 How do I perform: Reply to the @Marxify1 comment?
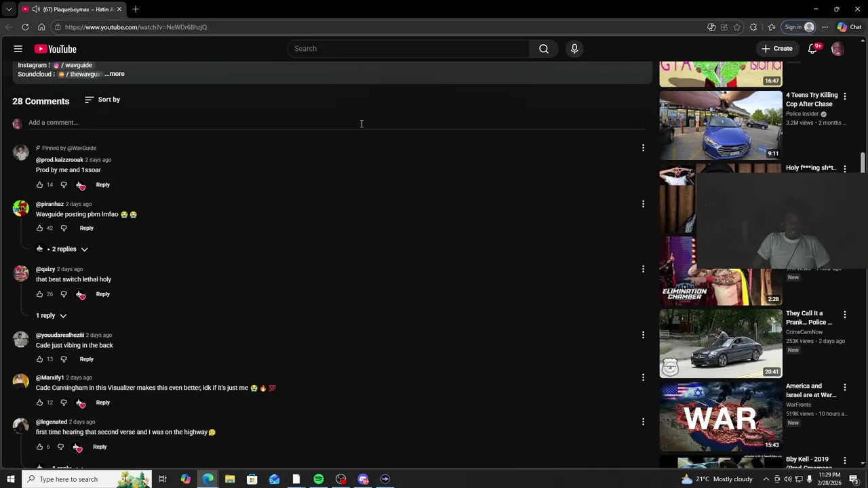pyautogui.click(x=102, y=403)
